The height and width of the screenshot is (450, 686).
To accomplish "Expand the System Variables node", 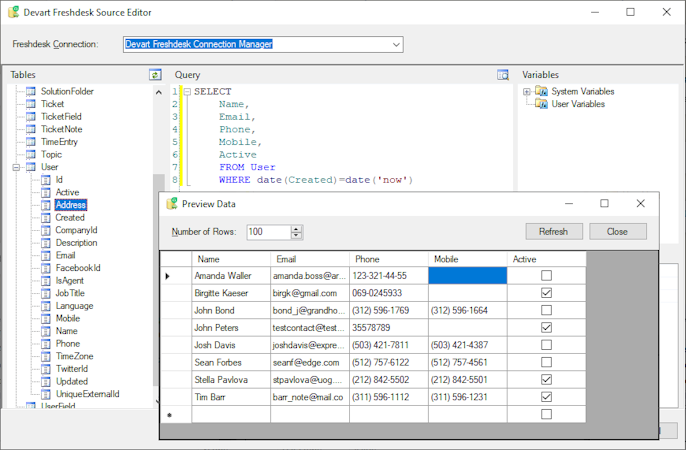I will click(527, 92).
